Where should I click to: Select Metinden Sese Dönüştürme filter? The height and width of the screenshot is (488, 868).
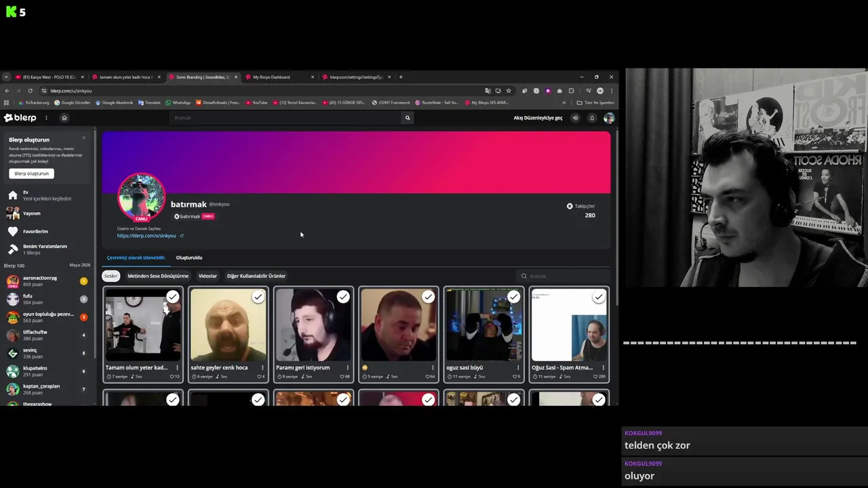pyautogui.click(x=158, y=276)
